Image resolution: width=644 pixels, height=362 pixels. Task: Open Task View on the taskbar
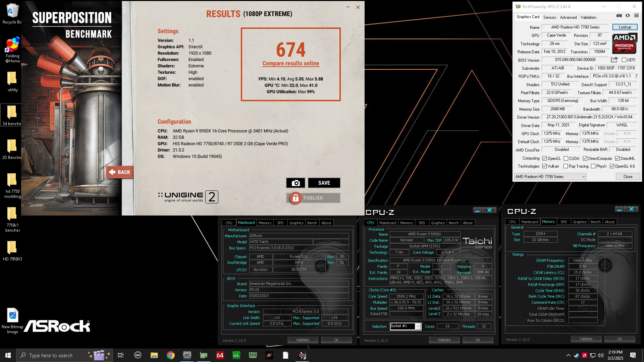[121, 355]
